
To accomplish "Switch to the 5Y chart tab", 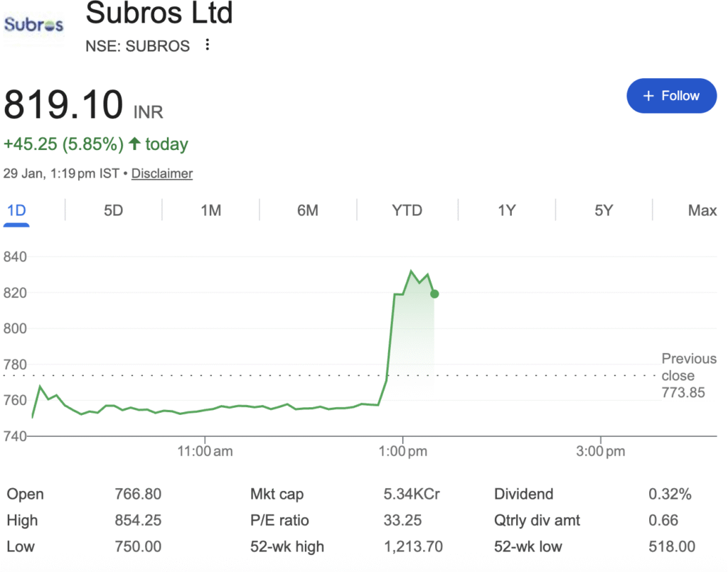I will [604, 210].
